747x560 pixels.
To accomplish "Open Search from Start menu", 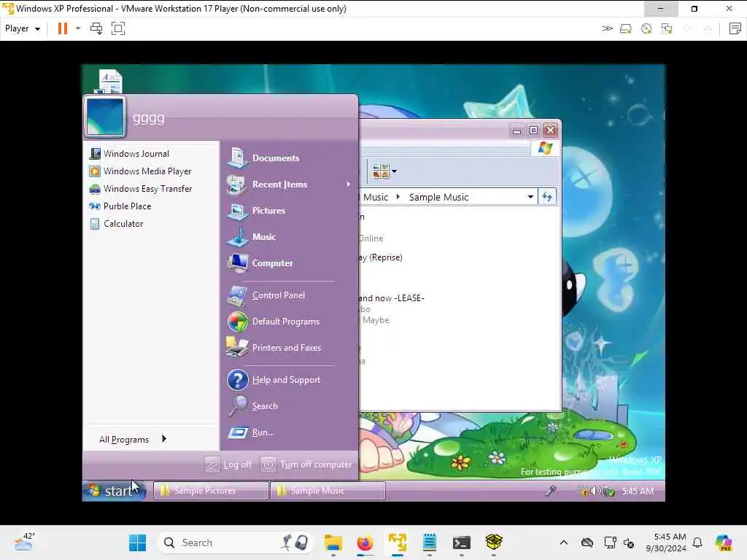I will (252, 406).
